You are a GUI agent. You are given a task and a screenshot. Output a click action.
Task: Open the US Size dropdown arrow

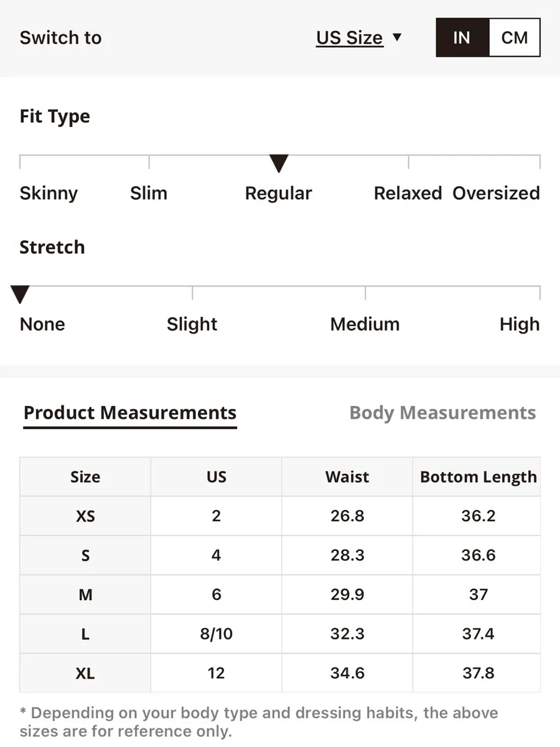[x=397, y=37]
